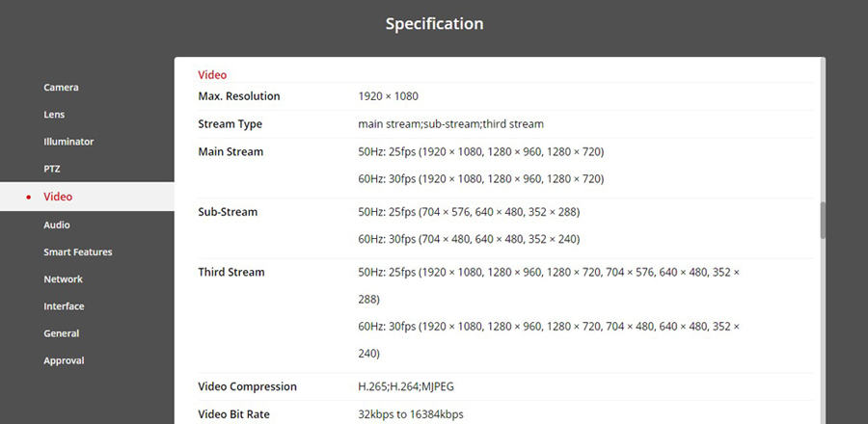The image size is (868, 424).
Task: Jump to the Network section
Action: 63,279
